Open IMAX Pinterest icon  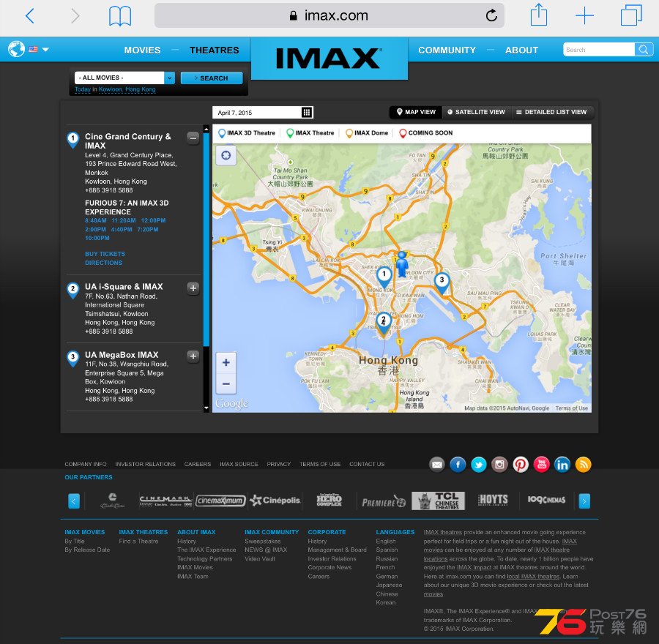tap(521, 464)
